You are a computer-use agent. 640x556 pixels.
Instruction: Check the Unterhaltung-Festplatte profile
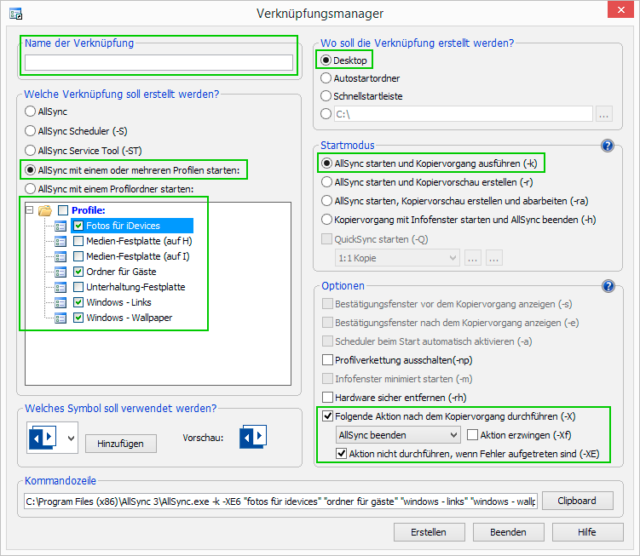coord(78,287)
